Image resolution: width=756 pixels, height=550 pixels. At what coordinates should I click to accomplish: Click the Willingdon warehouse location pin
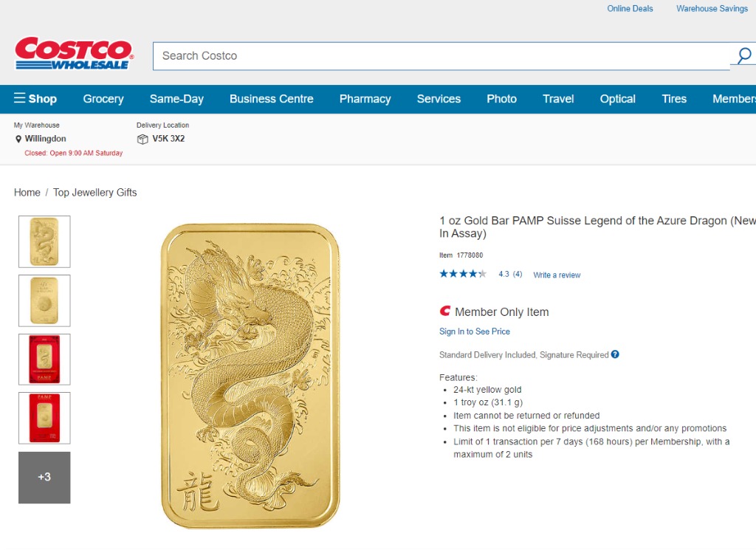(18, 139)
